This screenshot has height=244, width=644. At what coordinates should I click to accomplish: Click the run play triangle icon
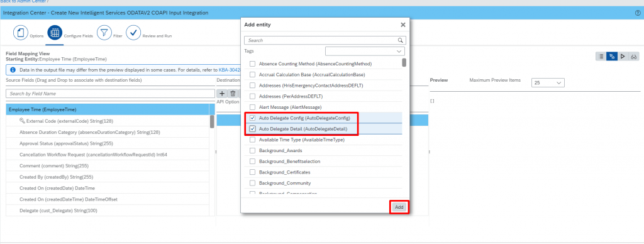(623, 56)
